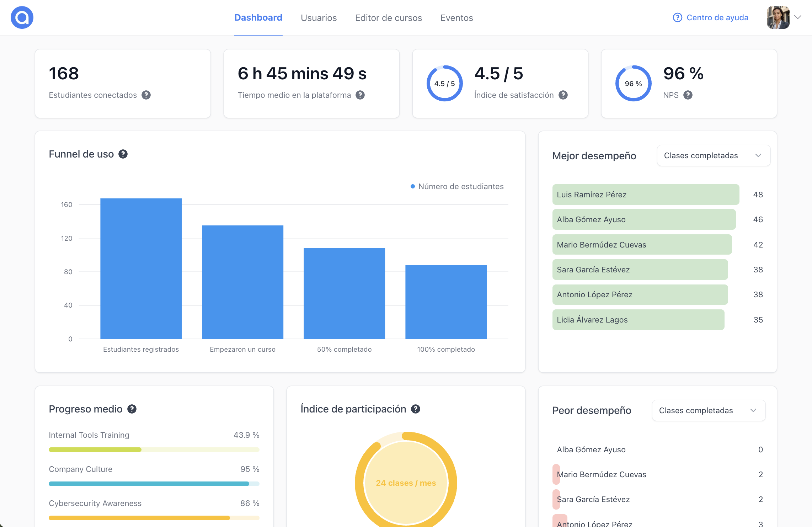Viewport: 812px width, 527px height.
Task: Go to the Eventos tab
Action: point(456,18)
